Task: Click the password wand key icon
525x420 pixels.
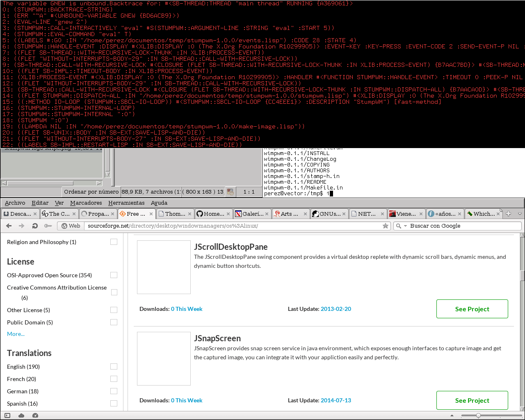Action: (48, 226)
